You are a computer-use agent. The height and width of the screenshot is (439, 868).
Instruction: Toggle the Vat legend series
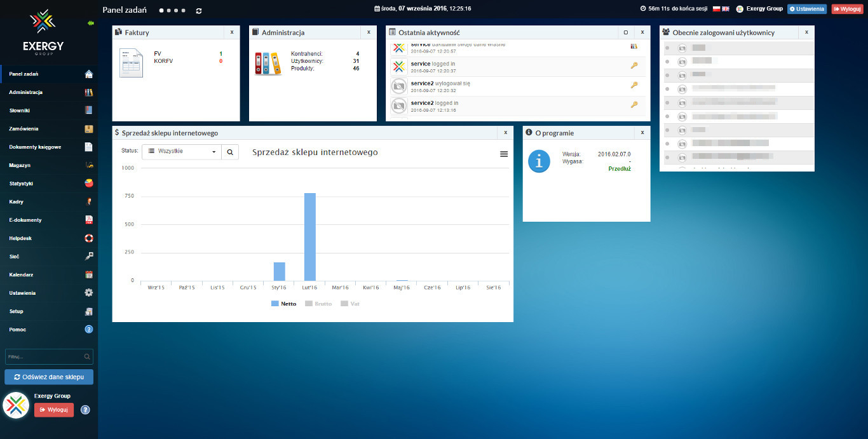350,304
